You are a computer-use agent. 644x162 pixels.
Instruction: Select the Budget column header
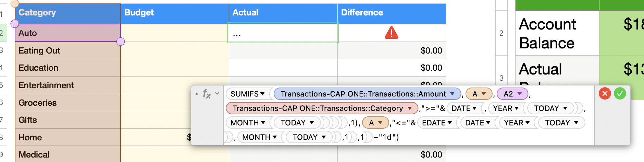pyautogui.click(x=174, y=13)
